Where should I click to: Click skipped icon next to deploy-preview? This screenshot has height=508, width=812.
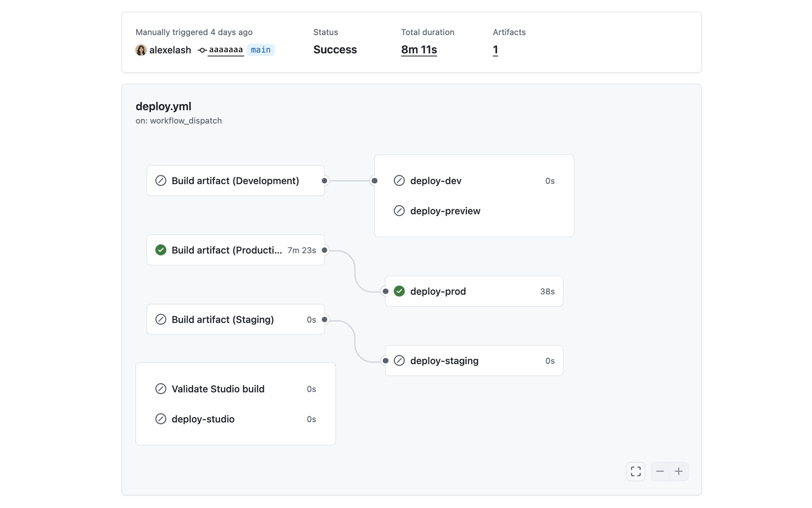pyautogui.click(x=399, y=211)
